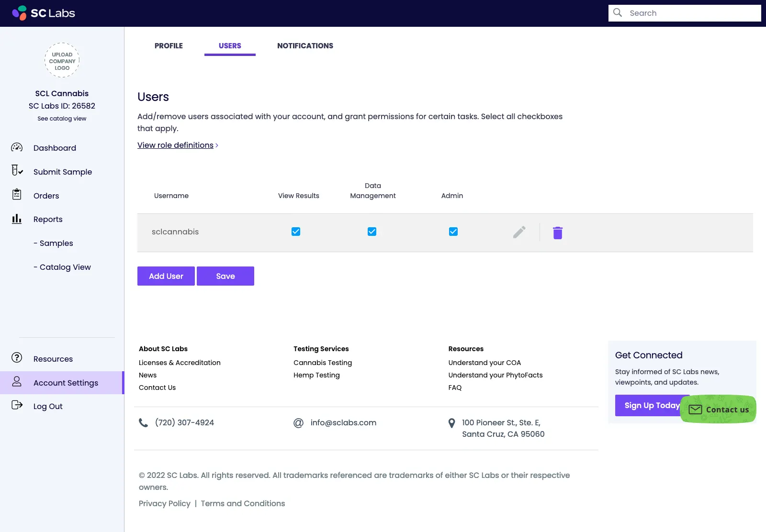The image size is (766, 532).
Task: Open Contact Us footer link
Action: click(x=157, y=388)
